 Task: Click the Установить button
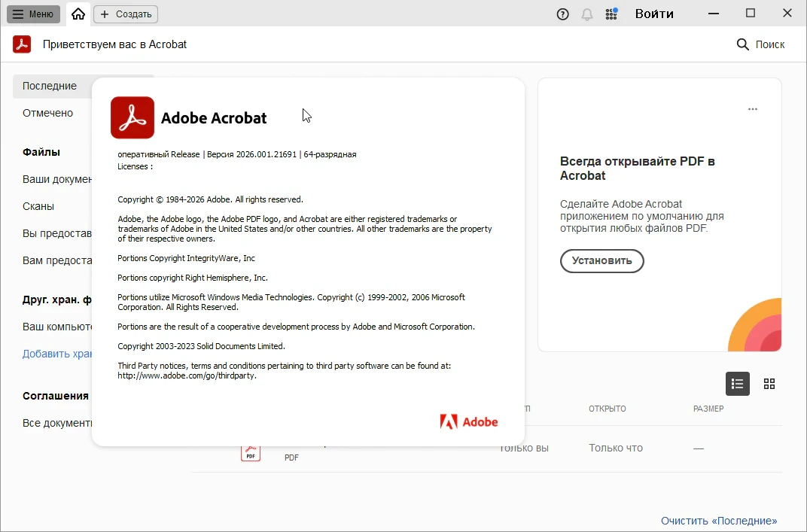pyautogui.click(x=601, y=261)
